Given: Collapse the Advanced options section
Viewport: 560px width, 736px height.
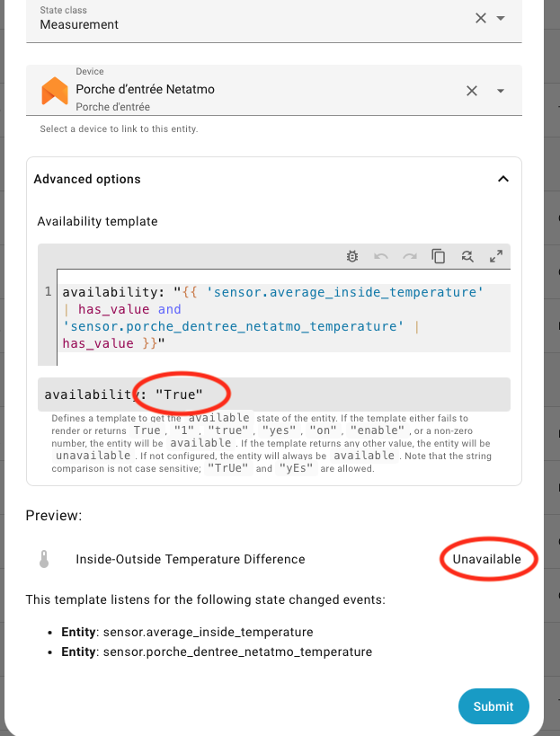Looking at the screenshot, I should pyautogui.click(x=502, y=179).
